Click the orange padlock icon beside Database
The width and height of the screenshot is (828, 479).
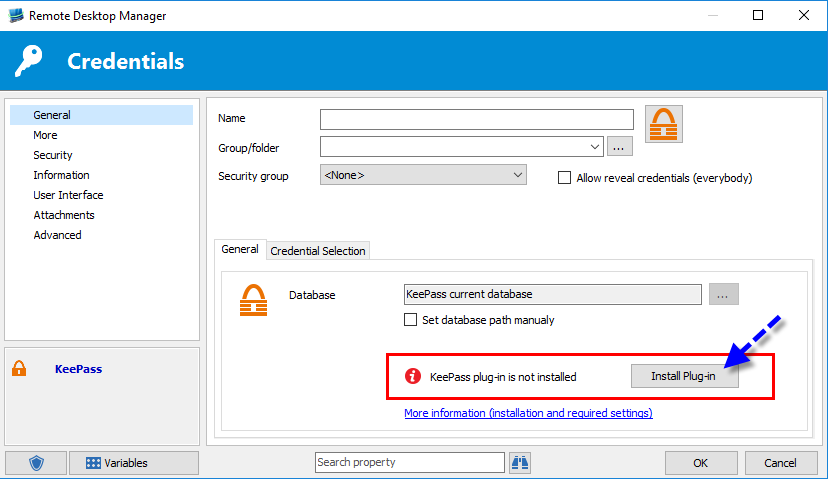click(253, 300)
